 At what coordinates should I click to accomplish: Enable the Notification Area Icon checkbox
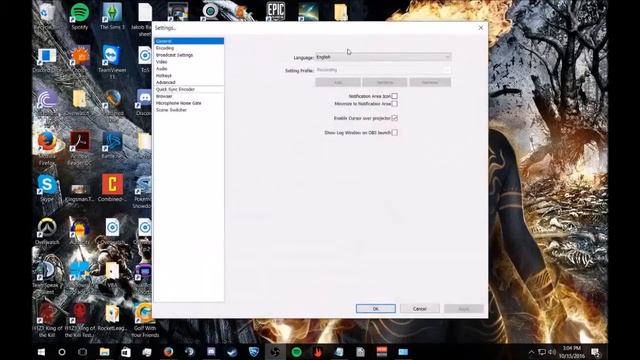point(394,96)
